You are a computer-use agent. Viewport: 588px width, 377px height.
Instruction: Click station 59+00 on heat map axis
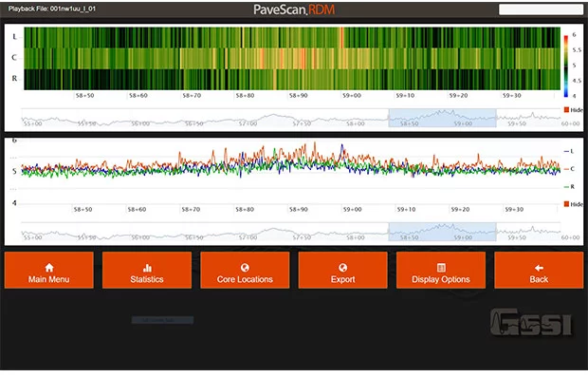[352, 96]
